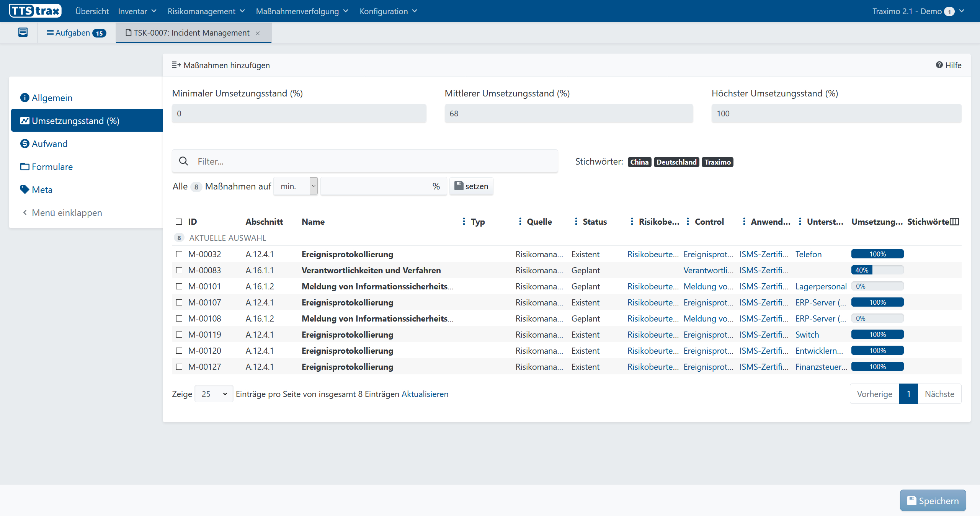Screen dimensions: 980x516
Task: Open the Aufwand section in sidebar
Action: point(49,144)
